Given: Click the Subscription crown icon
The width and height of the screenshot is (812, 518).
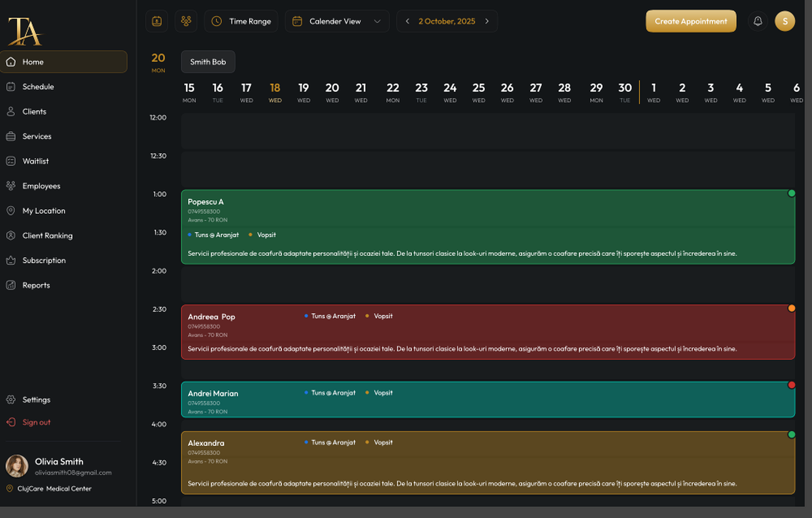Looking at the screenshot, I should tap(11, 260).
